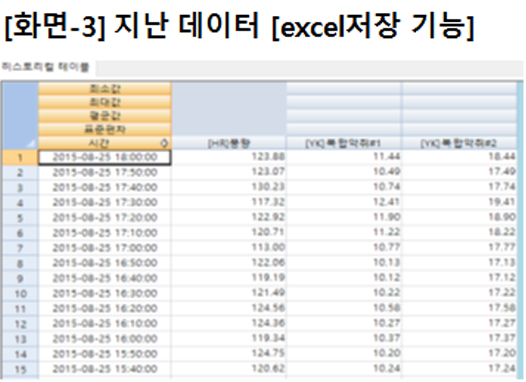This screenshot has width=526, height=382.
Task: Select row header number 1
Action: click(20, 157)
